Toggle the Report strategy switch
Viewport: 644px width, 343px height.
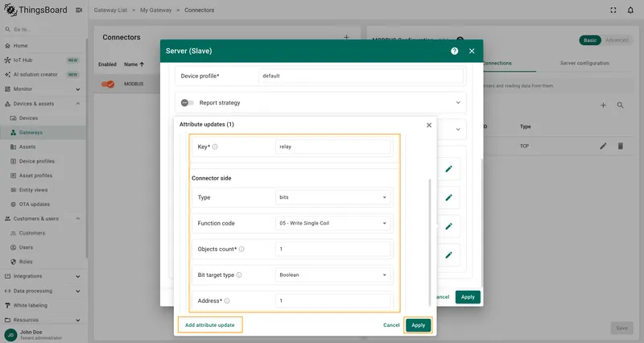[x=188, y=103]
